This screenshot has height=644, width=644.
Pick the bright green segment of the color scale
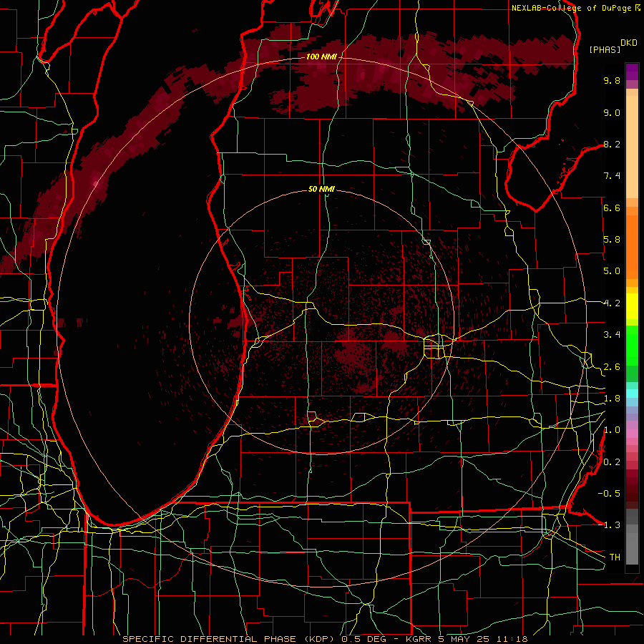pos(632,346)
